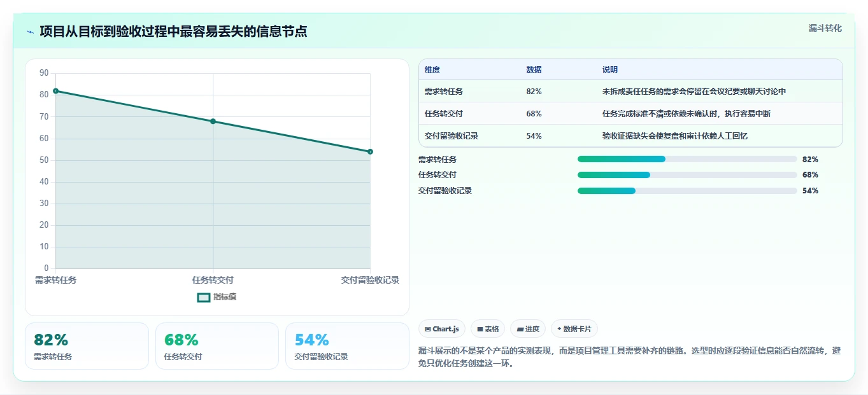The height and width of the screenshot is (395, 868).
Task: Click the title 项目从目标到验收过程中最容易丢失的信息节点
Action: tap(173, 32)
